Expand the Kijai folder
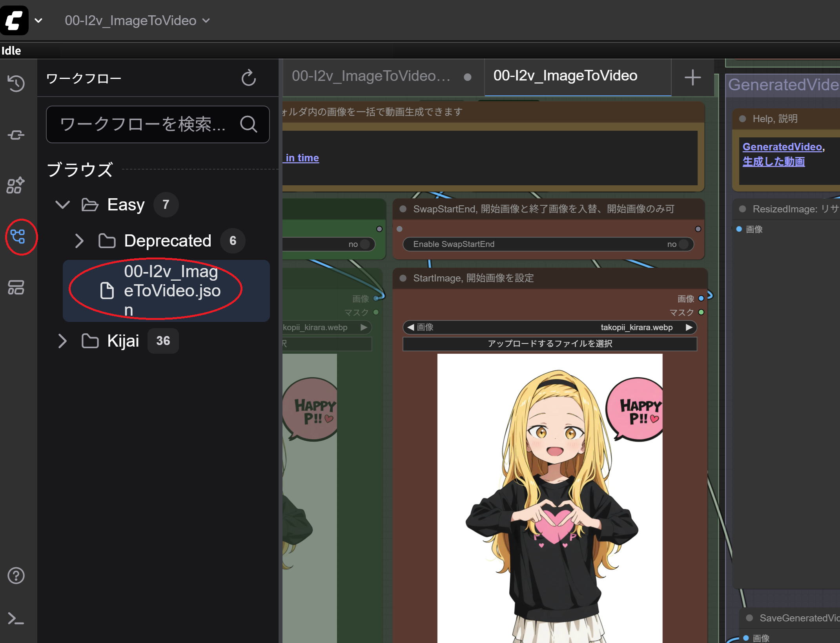 coord(62,341)
